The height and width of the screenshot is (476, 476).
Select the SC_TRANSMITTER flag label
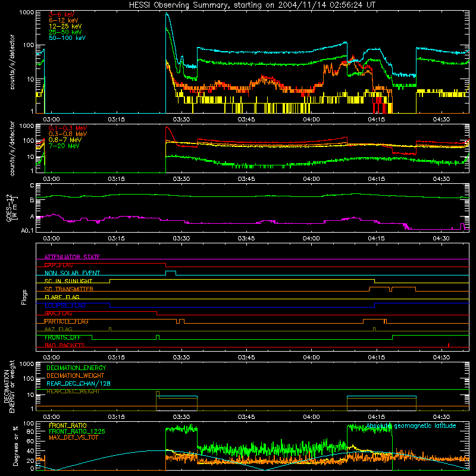pyautogui.click(x=68, y=289)
